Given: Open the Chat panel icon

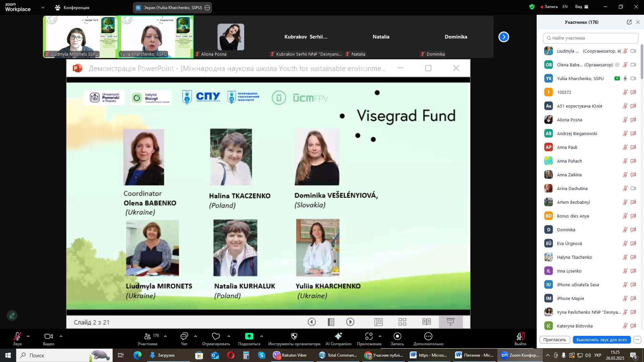Looking at the screenshot, I should pos(184,337).
